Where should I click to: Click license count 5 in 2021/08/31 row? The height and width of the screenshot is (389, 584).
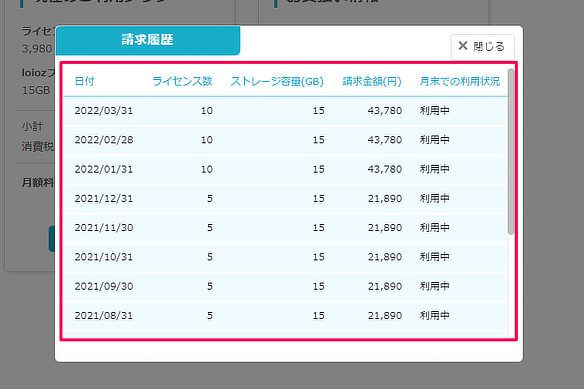point(210,316)
